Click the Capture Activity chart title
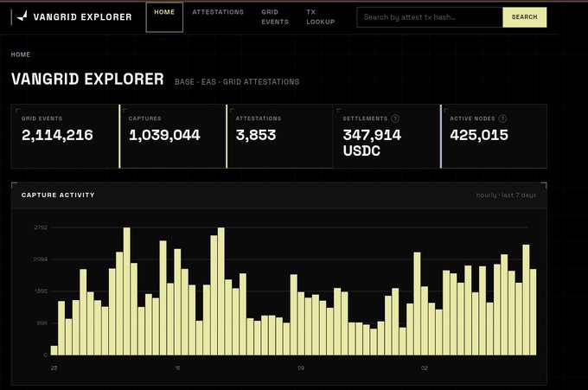This screenshot has height=390, width=588. pos(58,195)
